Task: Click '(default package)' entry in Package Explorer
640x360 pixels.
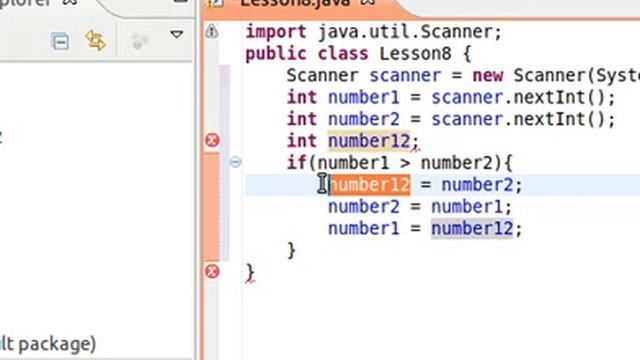Action: click(x=47, y=344)
